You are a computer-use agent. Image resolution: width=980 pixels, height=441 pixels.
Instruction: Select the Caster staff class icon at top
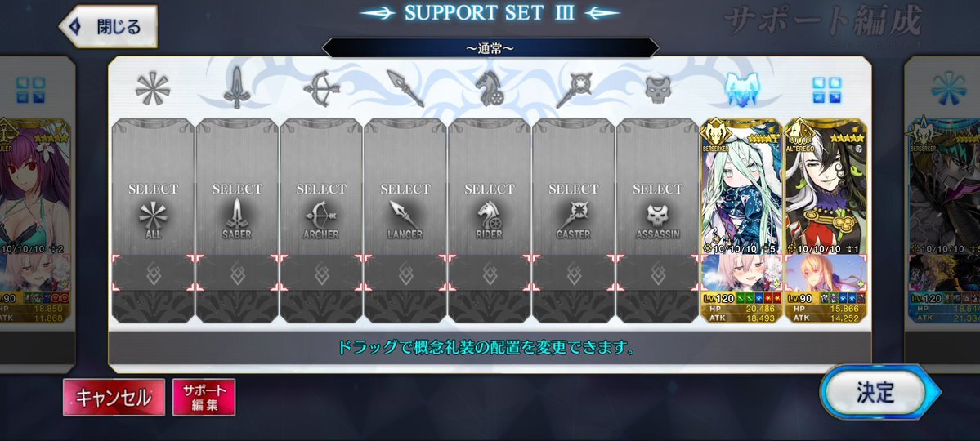coord(574,90)
